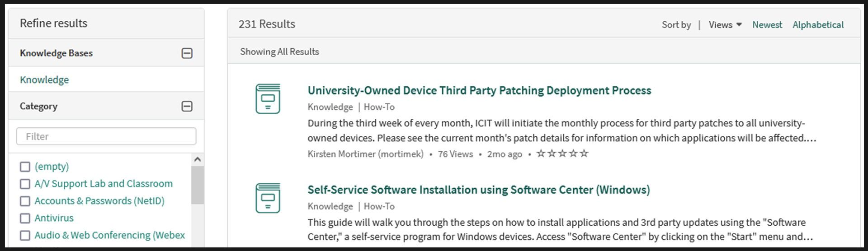Click the first article's knowledge book icon
This screenshot has height=251, width=868.
click(268, 99)
